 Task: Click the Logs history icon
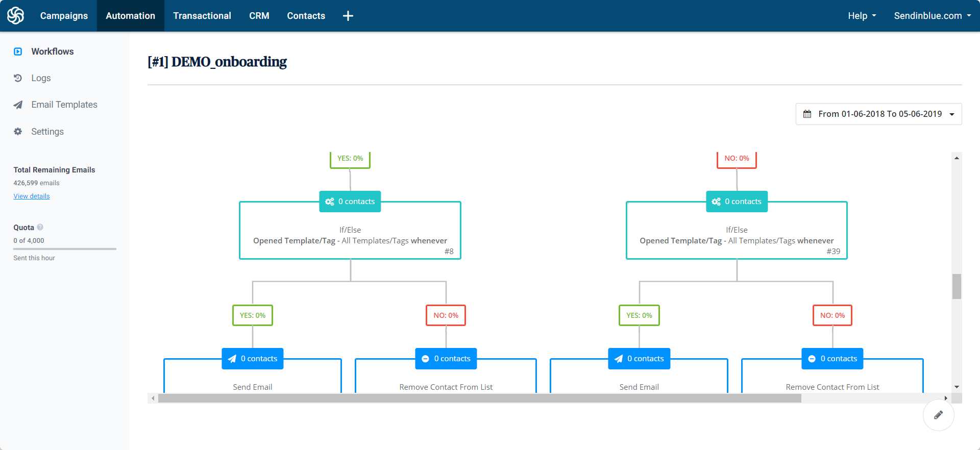(x=18, y=78)
